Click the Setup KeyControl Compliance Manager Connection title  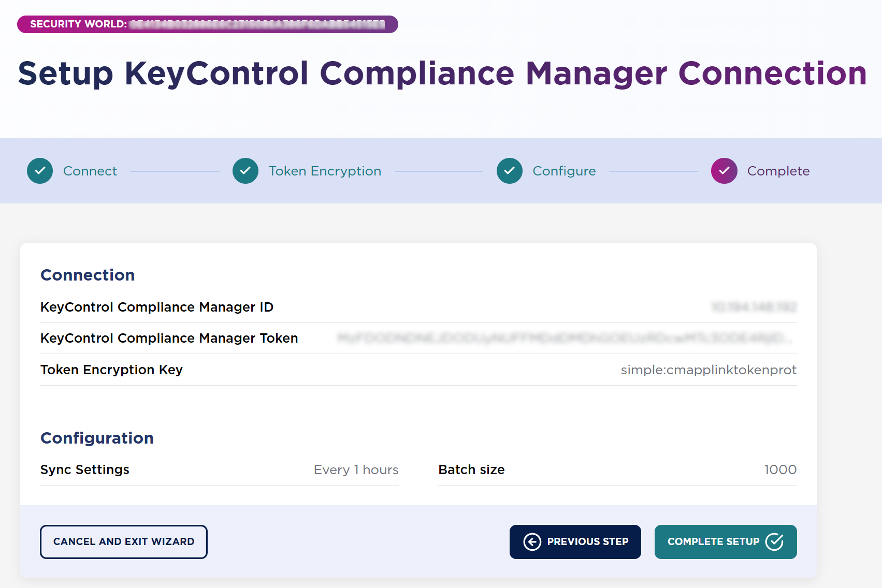[x=442, y=73]
